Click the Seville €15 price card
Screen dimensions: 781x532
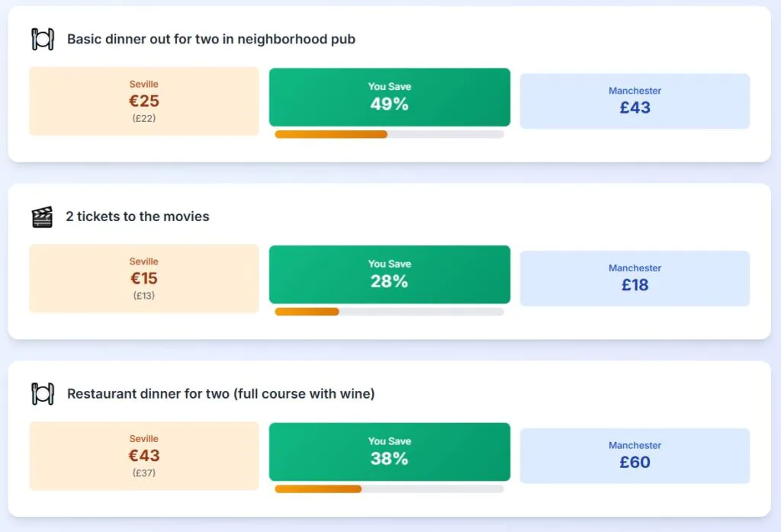click(x=144, y=278)
